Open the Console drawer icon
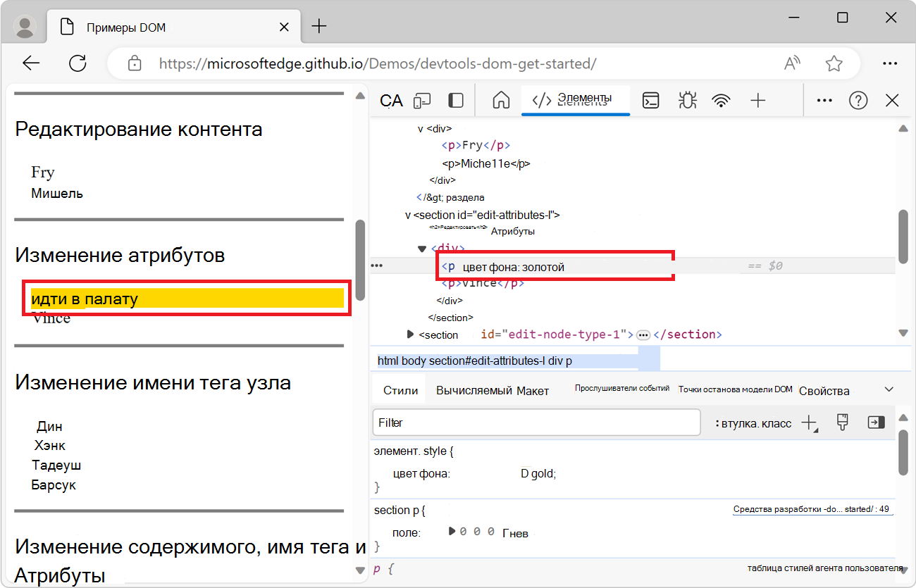Screen dimensions: 916x588 tap(650, 100)
